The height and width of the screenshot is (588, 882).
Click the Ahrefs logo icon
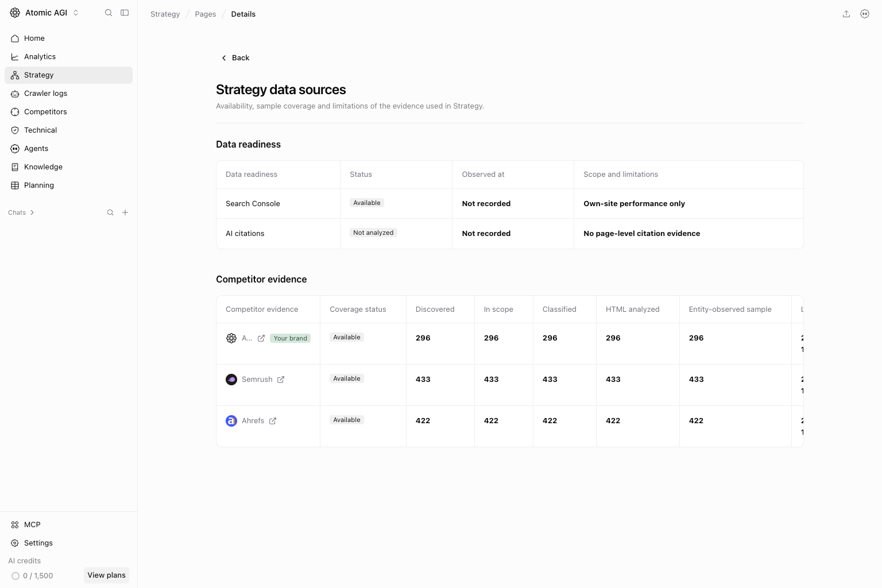pyautogui.click(x=231, y=421)
